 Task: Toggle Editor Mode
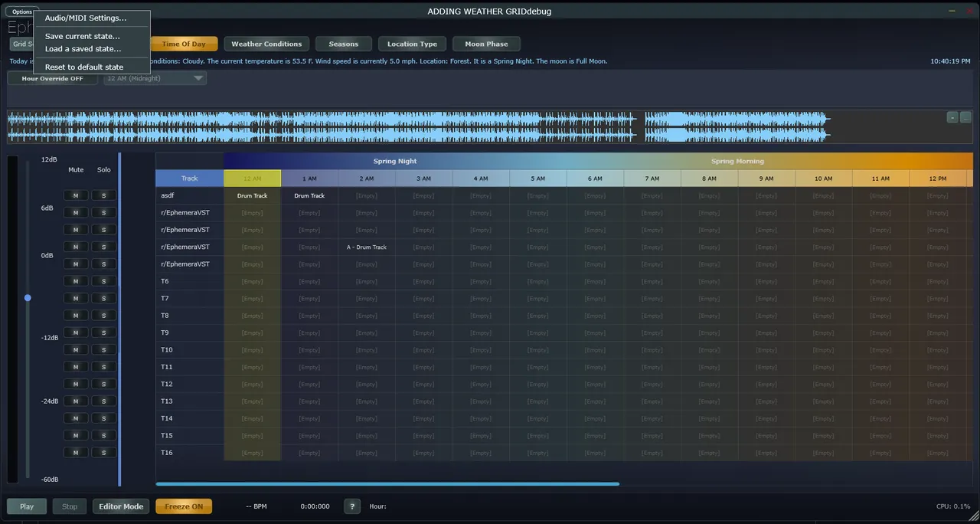(x=121, y=506)
